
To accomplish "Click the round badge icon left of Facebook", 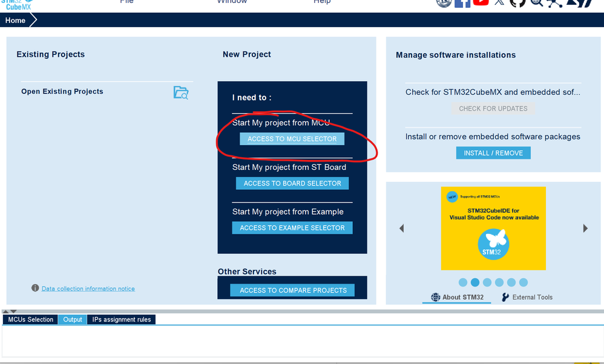I will click(x=444, y=3).
